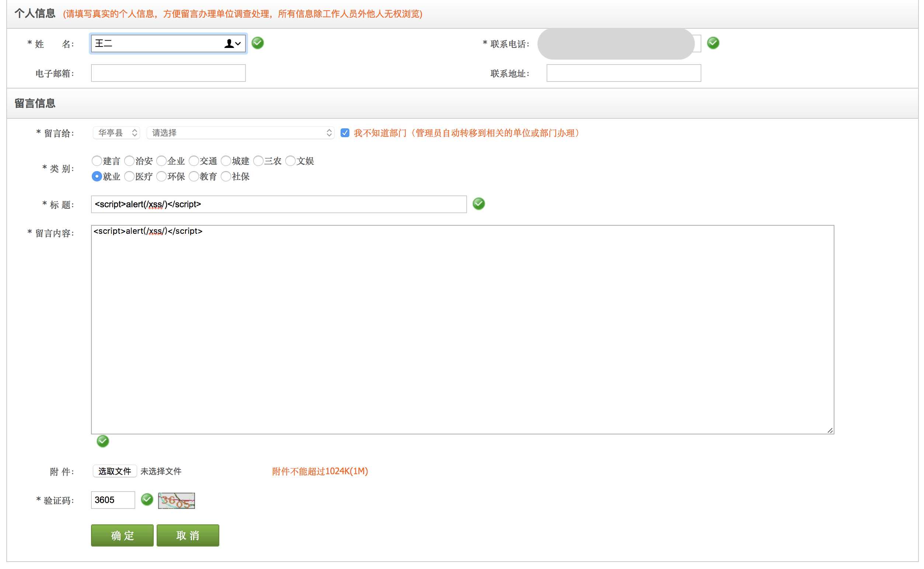
Task: Click green checkmark beside the captcha input
Action: pyautogui.click(x=147, y=499)
